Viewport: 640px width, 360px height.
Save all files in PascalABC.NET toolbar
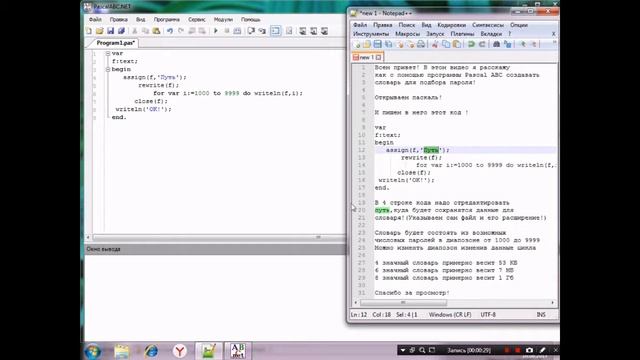tap(121, 31)
